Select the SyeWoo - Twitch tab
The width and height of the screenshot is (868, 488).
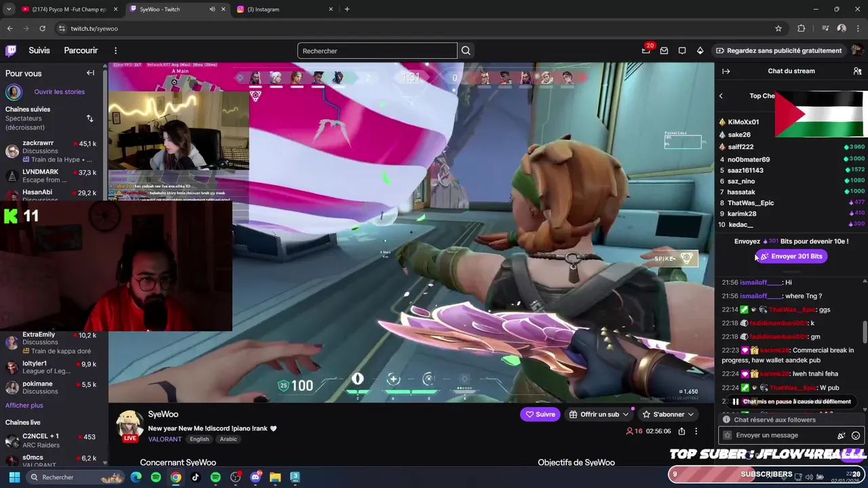point(178,9)
